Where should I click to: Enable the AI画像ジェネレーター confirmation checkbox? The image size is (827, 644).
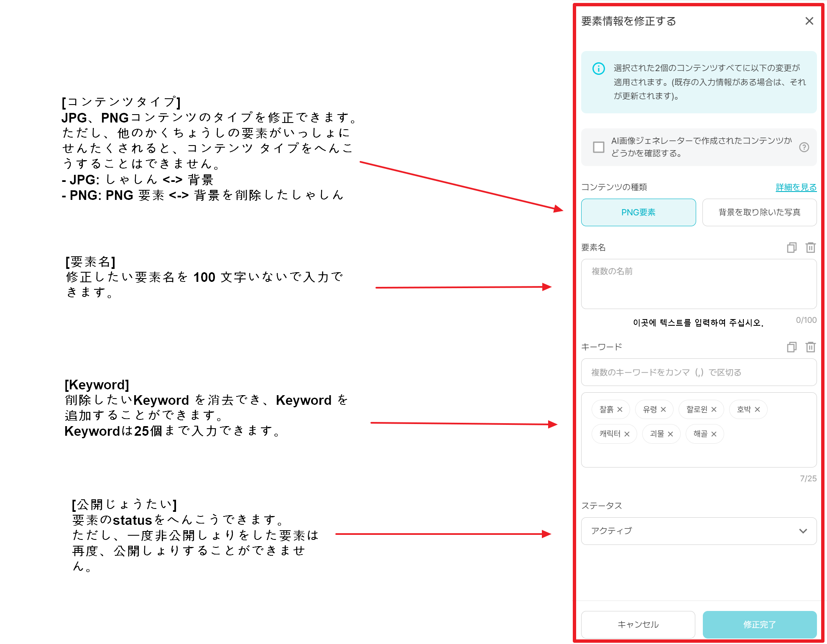[x=599, y=147]
